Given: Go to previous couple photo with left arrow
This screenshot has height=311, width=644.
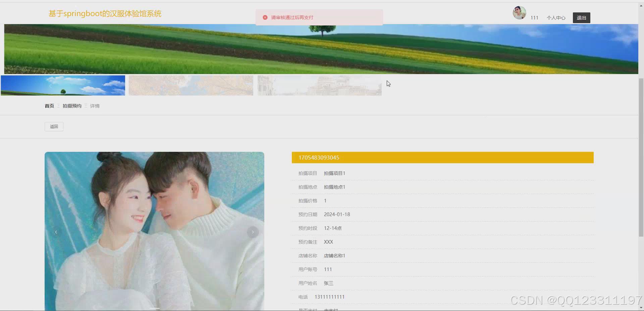Looking at the screenshot, I should [x=56, y=232].
